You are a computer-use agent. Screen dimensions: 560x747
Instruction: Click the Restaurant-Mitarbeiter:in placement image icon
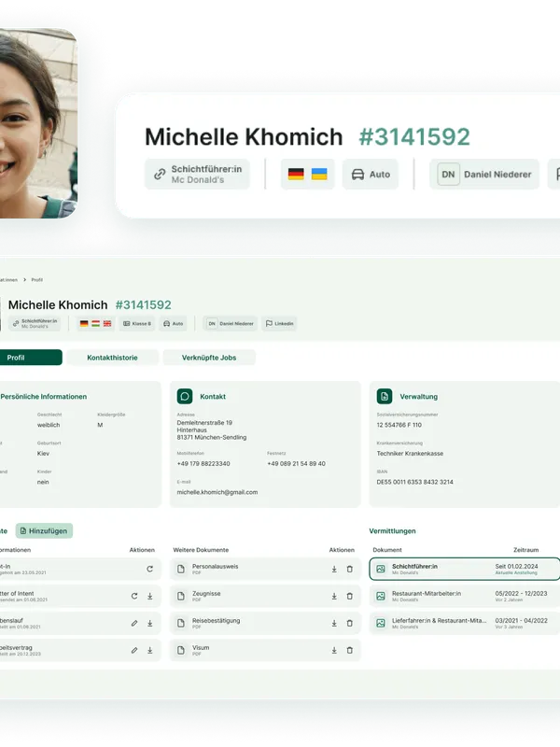click(381, 596)
